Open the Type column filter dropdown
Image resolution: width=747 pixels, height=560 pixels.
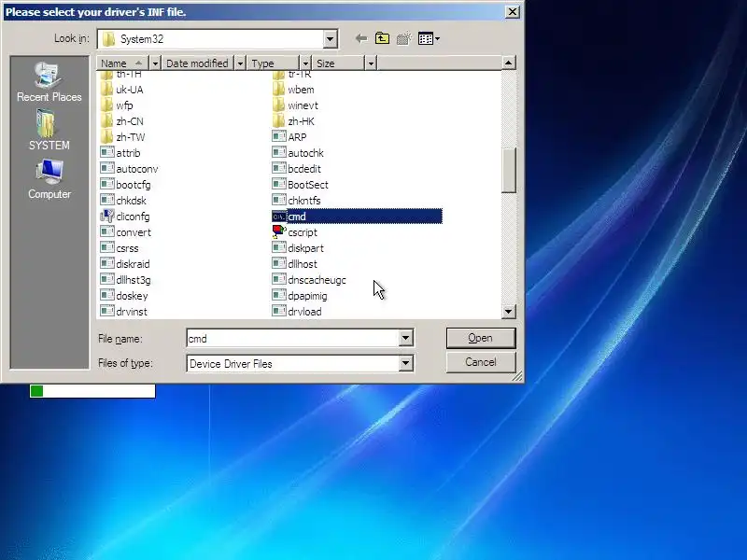pos(305,63)
